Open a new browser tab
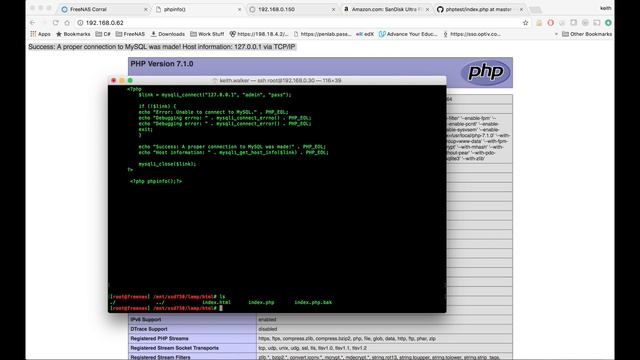 535,9
